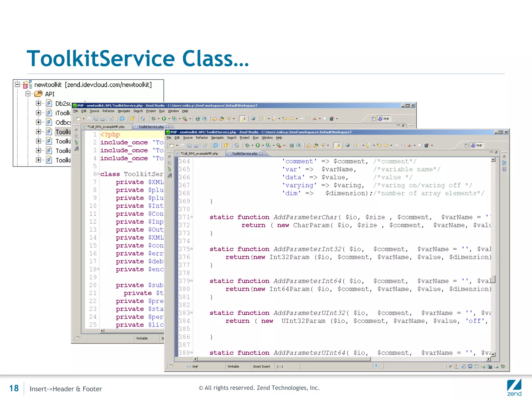
Task: Select newtoolkit project root in tree
Action: point(93,85)
